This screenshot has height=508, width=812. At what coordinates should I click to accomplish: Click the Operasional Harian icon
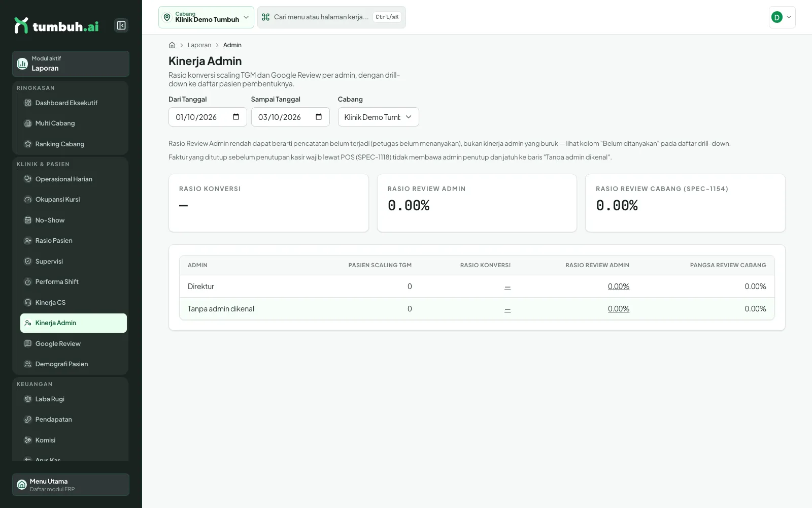click(x=28, y=179)
